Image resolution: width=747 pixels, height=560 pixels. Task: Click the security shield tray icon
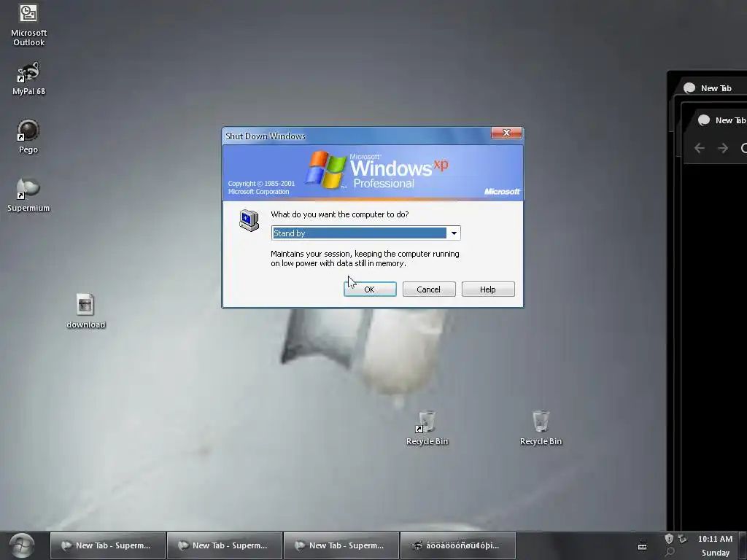click(x=669, y=539)
